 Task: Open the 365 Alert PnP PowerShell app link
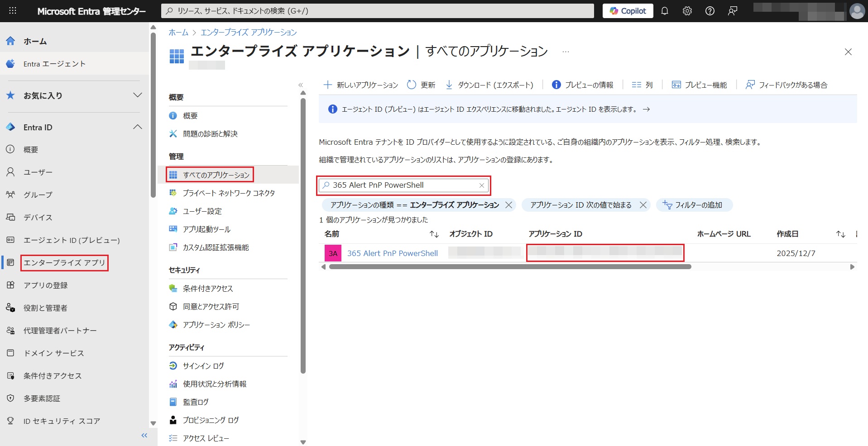click(392, 253)
